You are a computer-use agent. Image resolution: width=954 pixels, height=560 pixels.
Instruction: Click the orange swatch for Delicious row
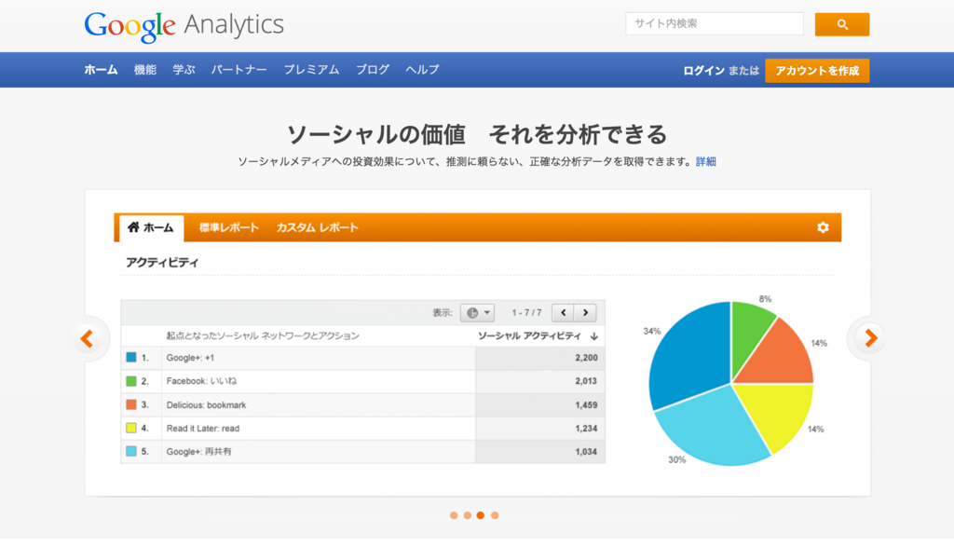[130, 404]
